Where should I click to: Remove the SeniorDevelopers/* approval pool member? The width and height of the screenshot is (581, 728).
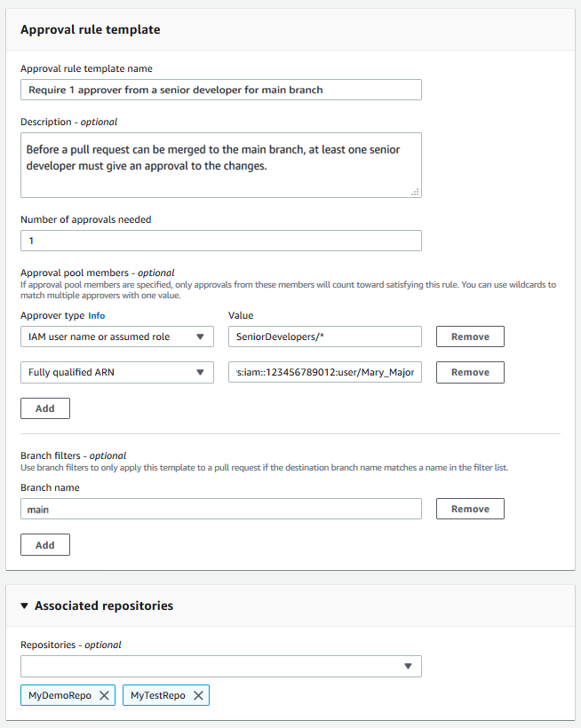tap(469, 336)
